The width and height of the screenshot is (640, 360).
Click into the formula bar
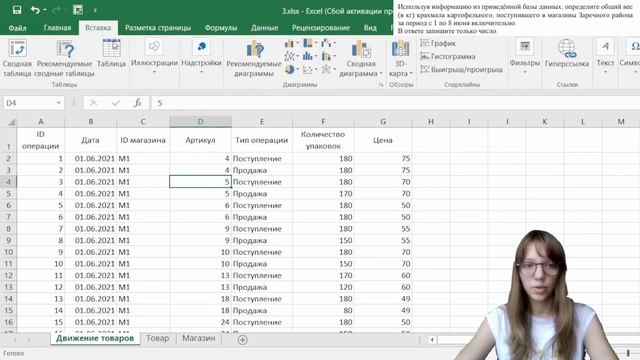click(x=395, y=103)
